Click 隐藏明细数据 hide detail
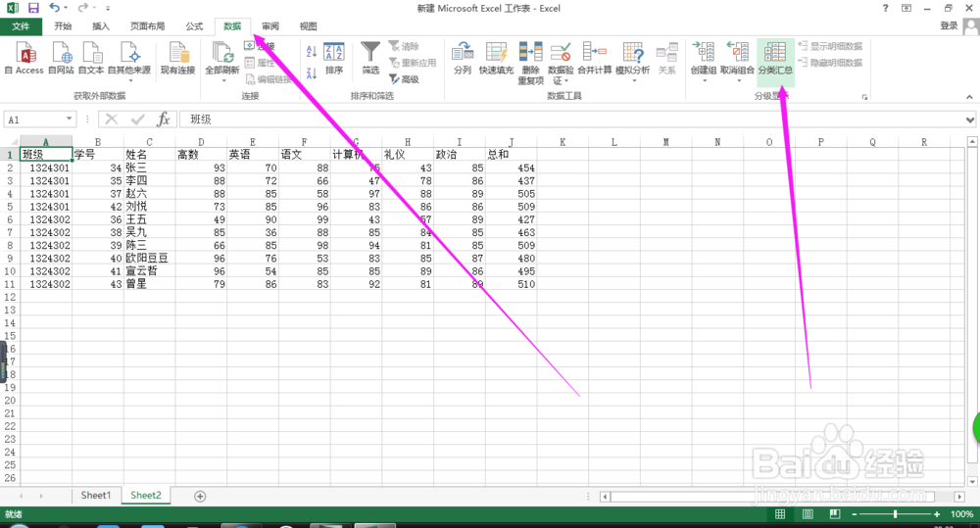Image resolution: width=980 pixels, height=528 pixels. (x=831, y=63)
